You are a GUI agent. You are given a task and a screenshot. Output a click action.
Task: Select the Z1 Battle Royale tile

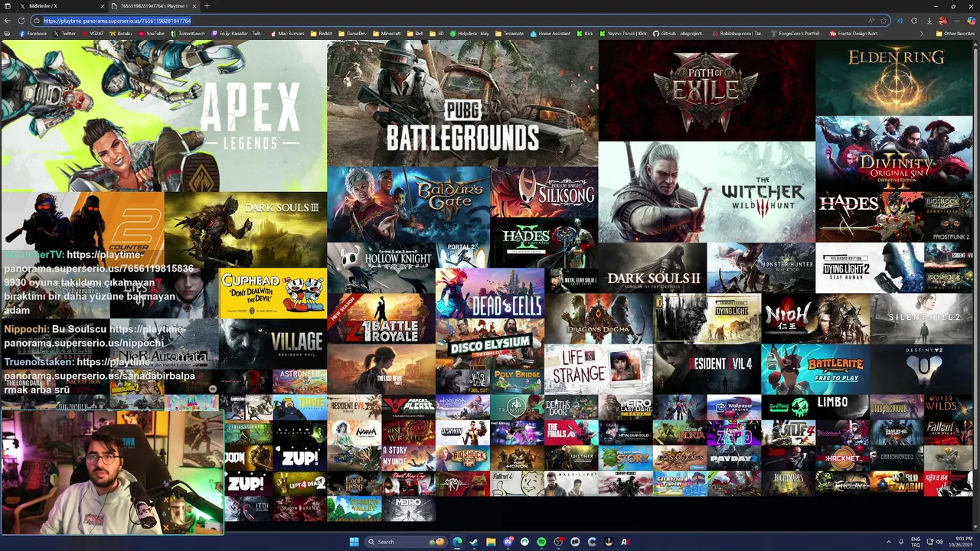click(381, 318)
